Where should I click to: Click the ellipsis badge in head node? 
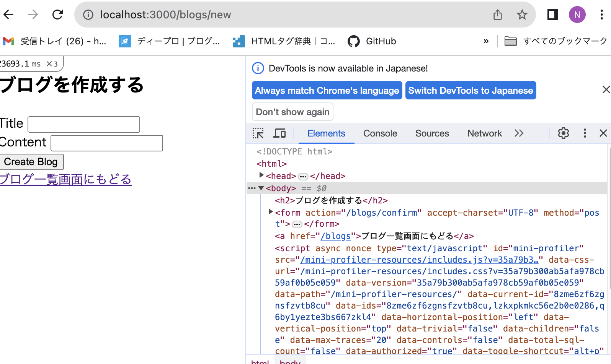click(x=303, y=176)
